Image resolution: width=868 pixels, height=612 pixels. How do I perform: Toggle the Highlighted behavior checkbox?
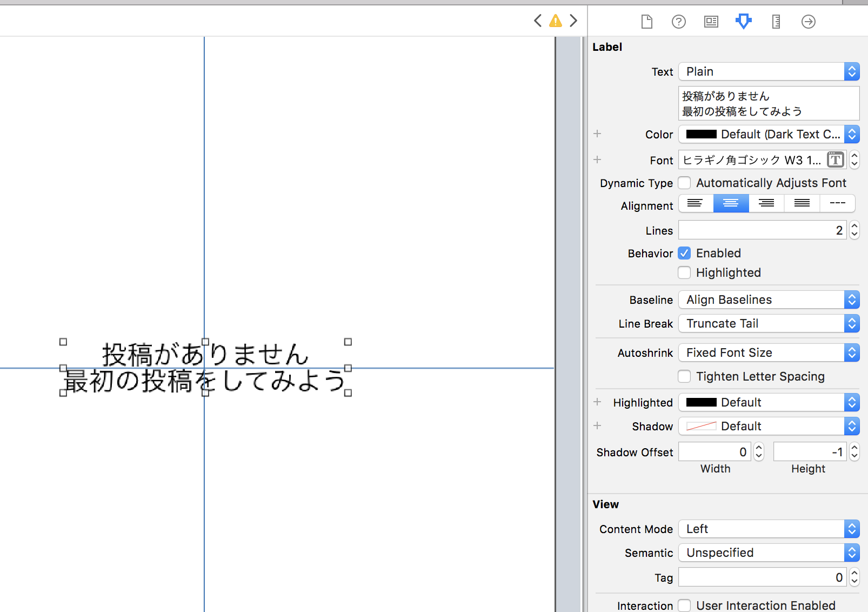click(x=684, y=272)
